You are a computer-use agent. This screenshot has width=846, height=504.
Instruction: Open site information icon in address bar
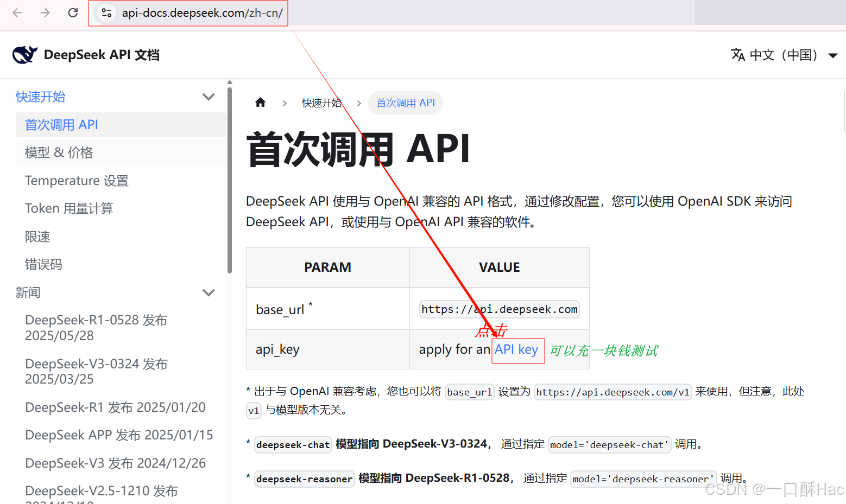(x=106, y=12)
